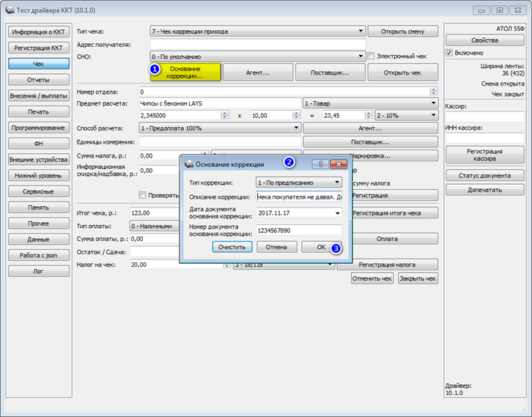The height and width of the screenshot is (417, 532).
Task: Toggle the Включено checkbox
Action: (x=449, y=53)
